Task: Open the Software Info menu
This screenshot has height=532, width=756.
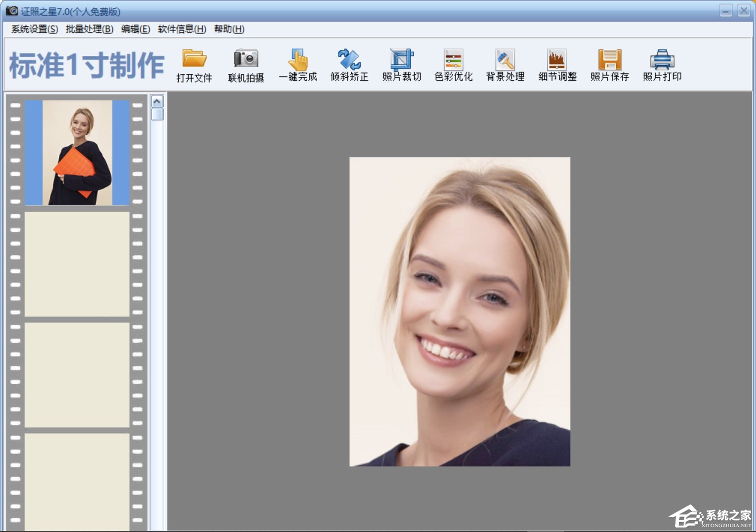Action: point(182,29)
